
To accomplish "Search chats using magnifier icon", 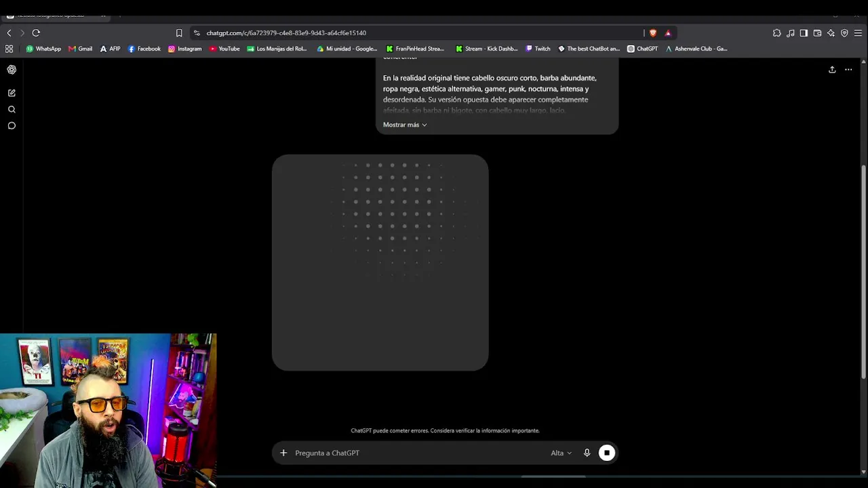I will (x=12, y=109).
